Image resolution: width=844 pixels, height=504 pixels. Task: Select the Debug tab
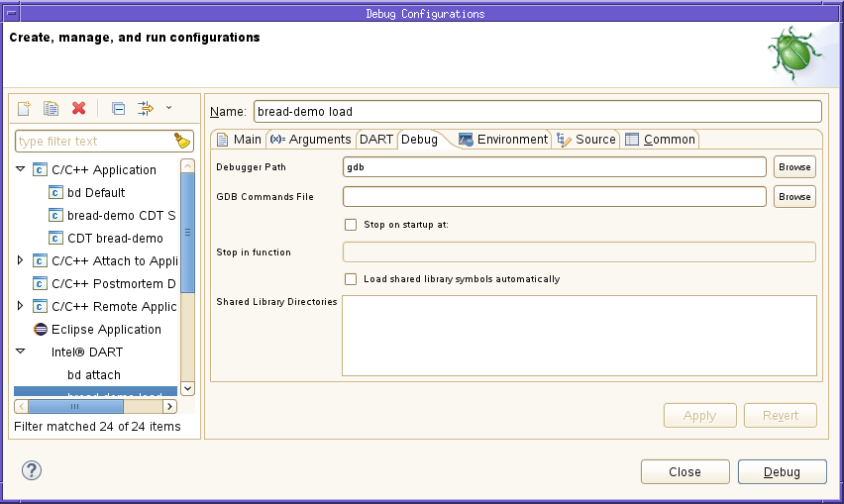(x=419, y=140)
